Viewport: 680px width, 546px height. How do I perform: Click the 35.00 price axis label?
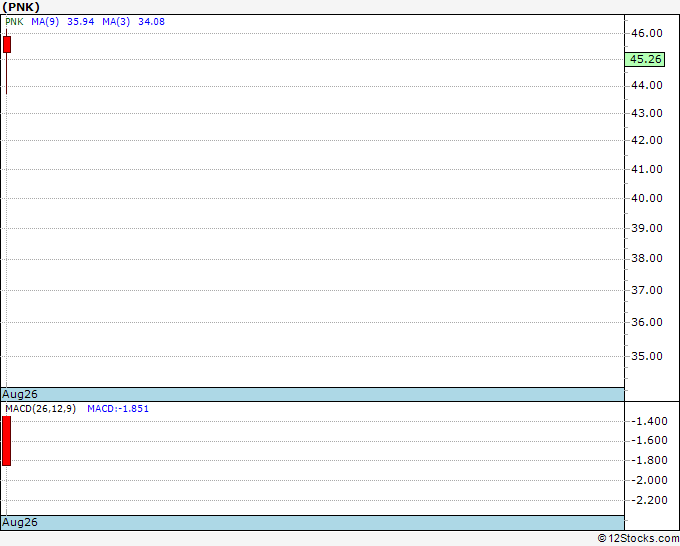click(647, 356)
